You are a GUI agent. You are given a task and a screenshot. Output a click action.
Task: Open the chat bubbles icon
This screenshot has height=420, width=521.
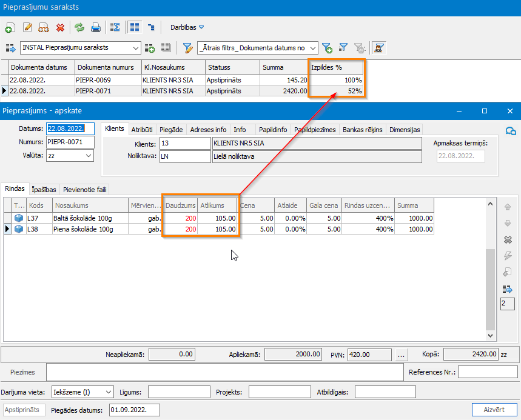point(511,130)
